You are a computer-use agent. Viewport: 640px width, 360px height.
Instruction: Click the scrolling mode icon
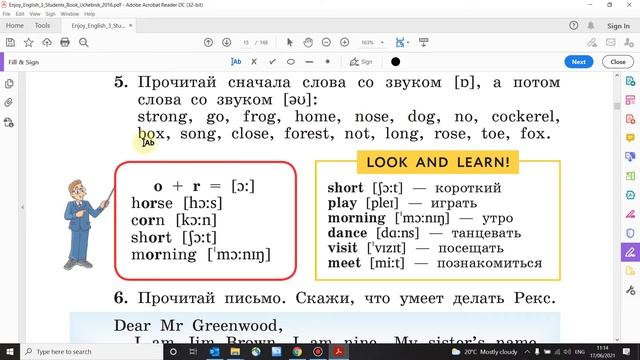point(424,42)
